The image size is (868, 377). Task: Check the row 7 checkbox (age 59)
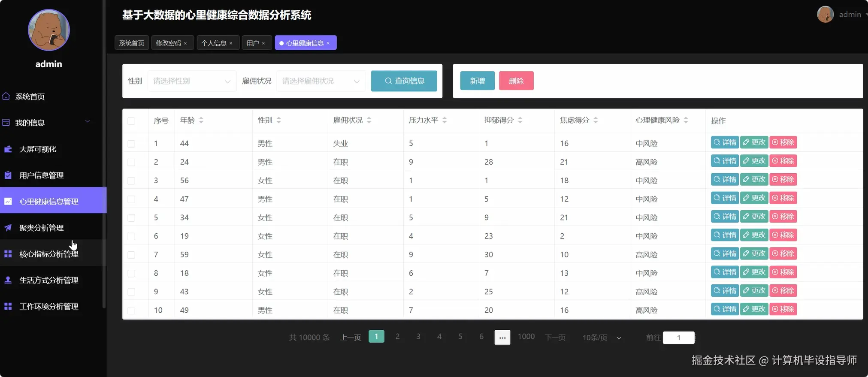[131, 255]
